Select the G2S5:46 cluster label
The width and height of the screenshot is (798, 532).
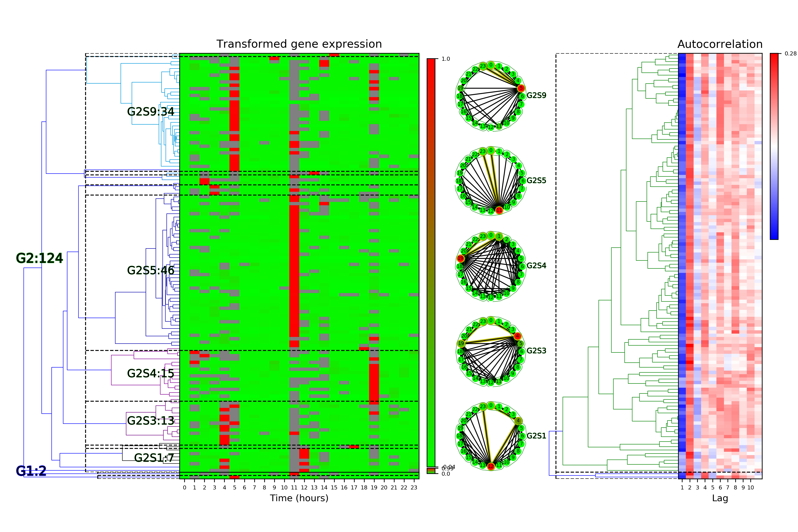150,270
